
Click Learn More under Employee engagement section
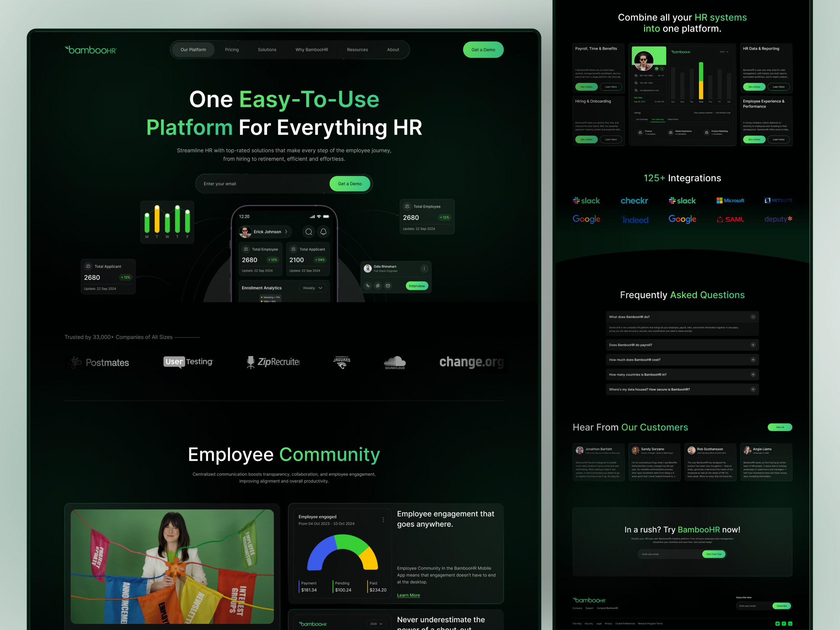tap(408, 595)
